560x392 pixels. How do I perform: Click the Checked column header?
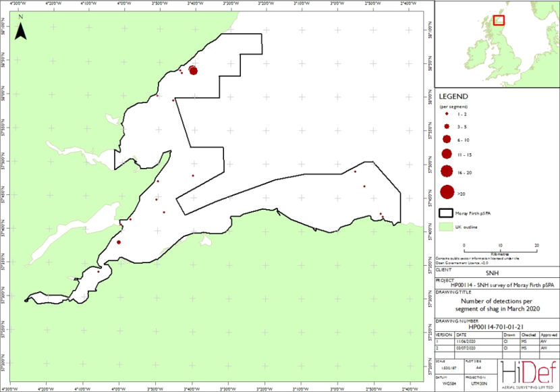[x=528, y=335]
